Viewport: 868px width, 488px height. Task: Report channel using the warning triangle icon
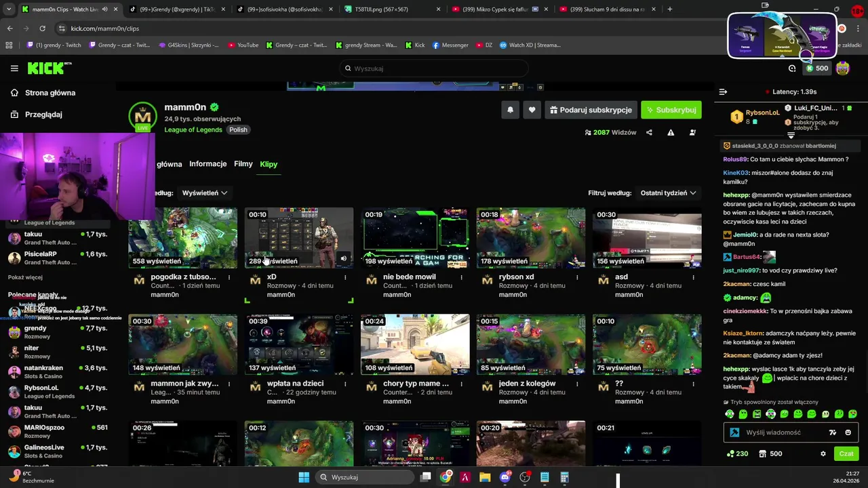[671, 133]
